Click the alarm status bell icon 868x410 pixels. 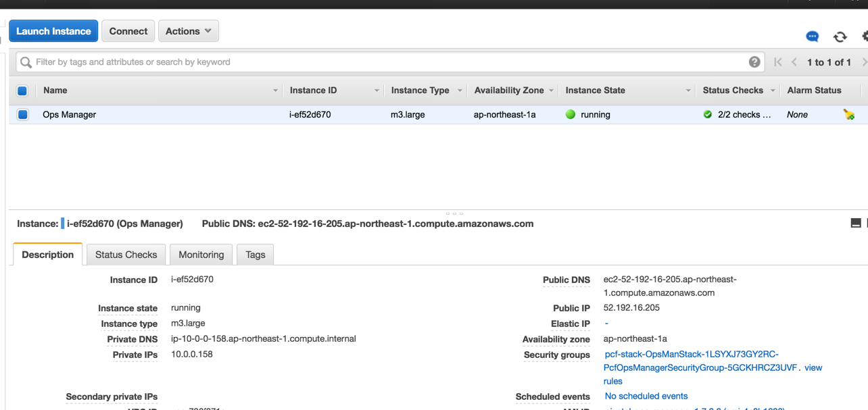coord(848,115)
